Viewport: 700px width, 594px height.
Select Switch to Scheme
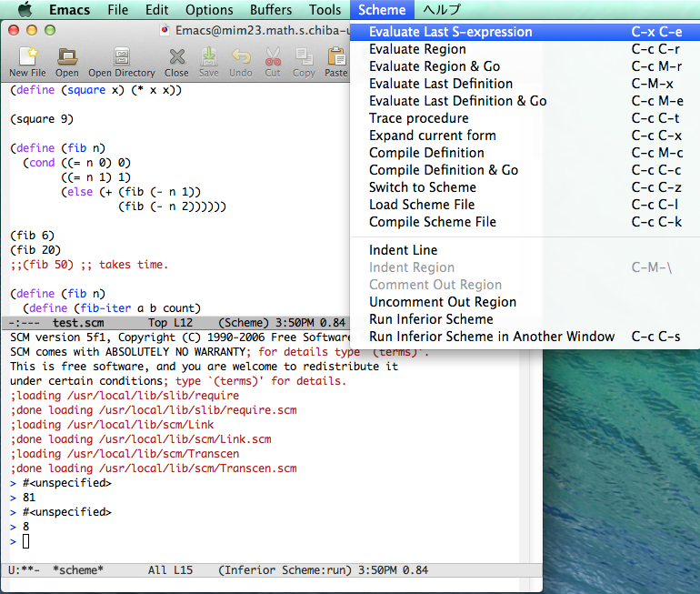coord(525,187)
